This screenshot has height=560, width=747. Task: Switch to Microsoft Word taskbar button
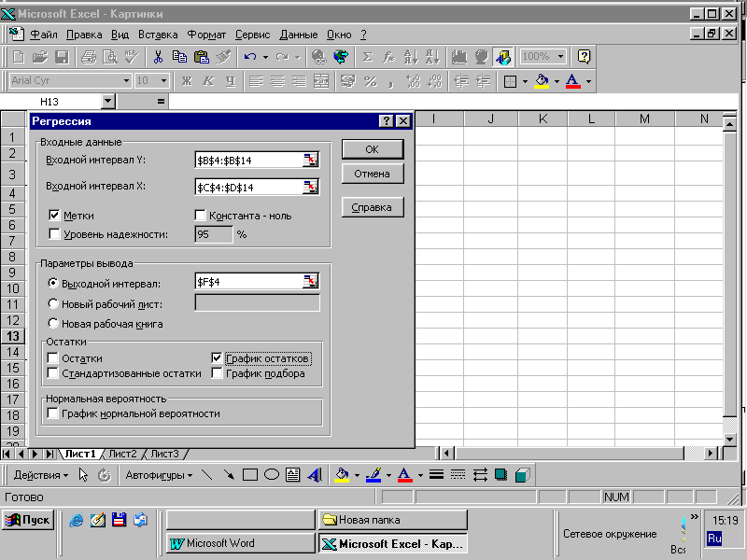(241, 543)
